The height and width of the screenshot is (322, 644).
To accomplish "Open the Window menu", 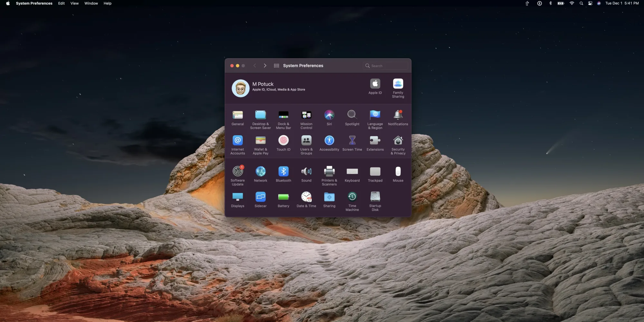I will coord(91,3).
